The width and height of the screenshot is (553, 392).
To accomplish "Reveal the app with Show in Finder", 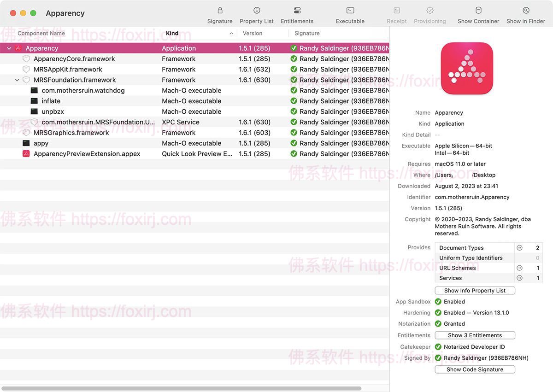I will (525, 13).
